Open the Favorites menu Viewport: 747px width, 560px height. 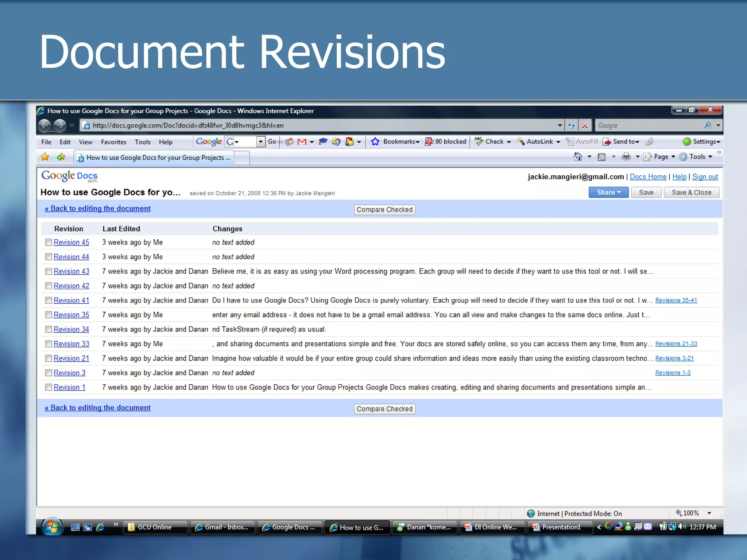[113, 142]
